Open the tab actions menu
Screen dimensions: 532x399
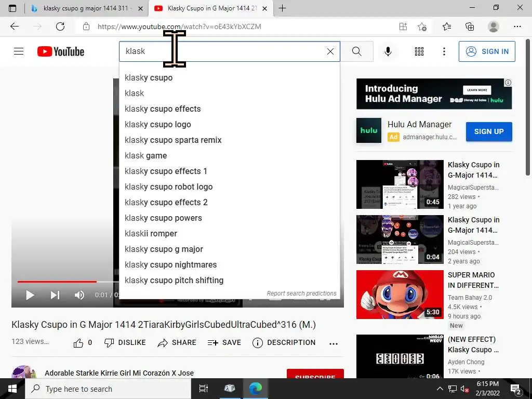click(x=12, y=8)
